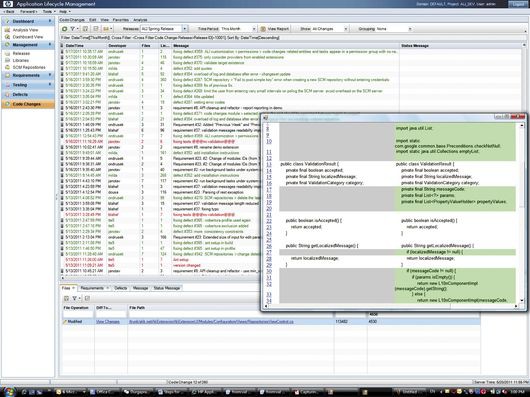The image size is (530, 397).
Task: Expand the Dashboard sidebar section
Action: [50, 21]
